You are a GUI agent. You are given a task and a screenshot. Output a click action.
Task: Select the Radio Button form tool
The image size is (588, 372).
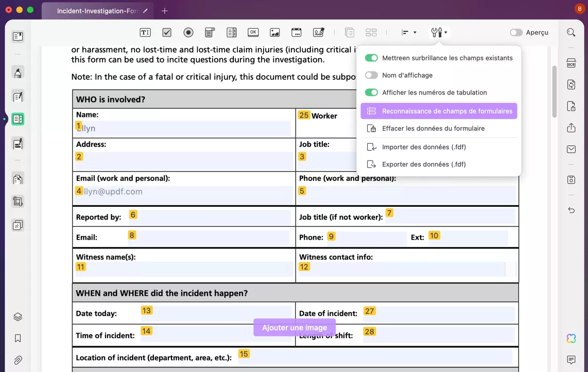click(x=188, y=32)
